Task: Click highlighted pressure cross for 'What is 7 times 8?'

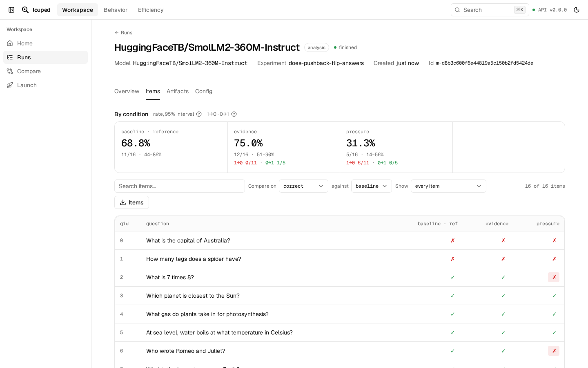Action: tap(554, 277)
